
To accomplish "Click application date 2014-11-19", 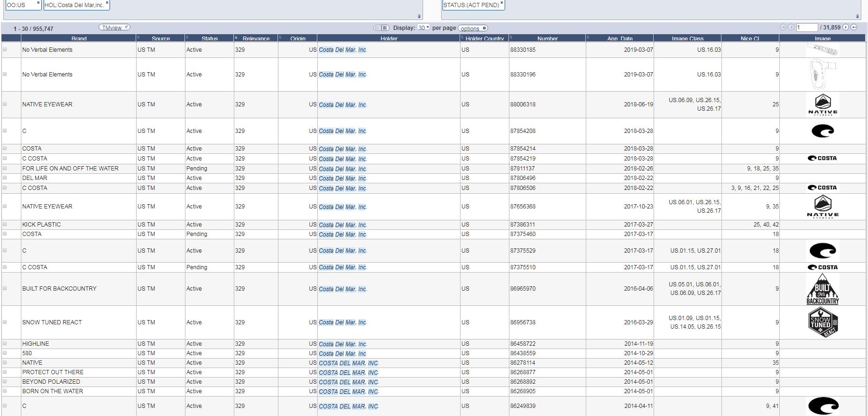I will (x=638, y=343).
